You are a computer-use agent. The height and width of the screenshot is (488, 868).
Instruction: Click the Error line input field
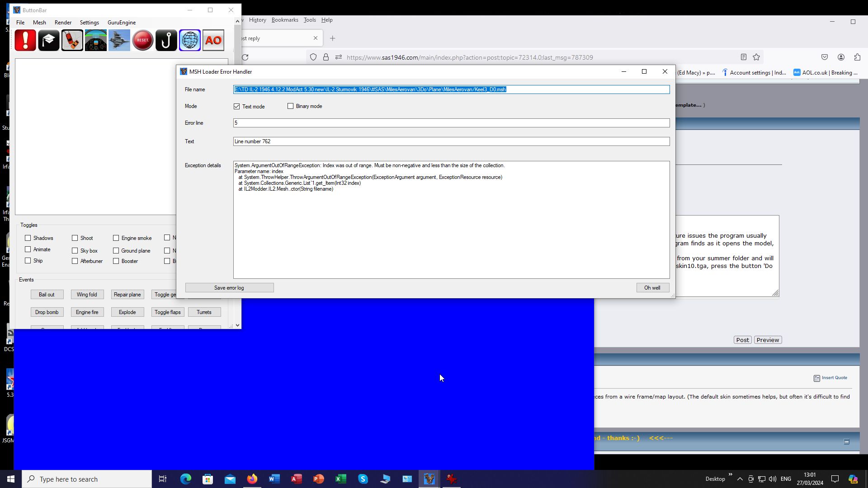click(451, 123)
